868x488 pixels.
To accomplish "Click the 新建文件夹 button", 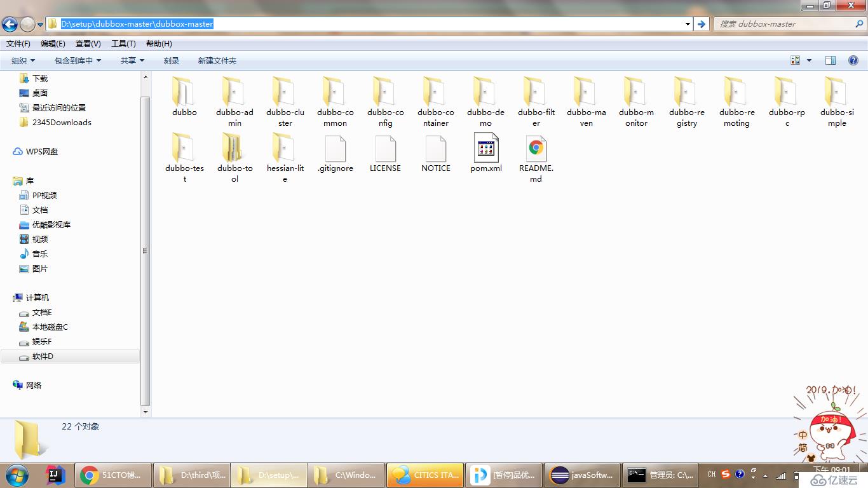I will point(217,60).
